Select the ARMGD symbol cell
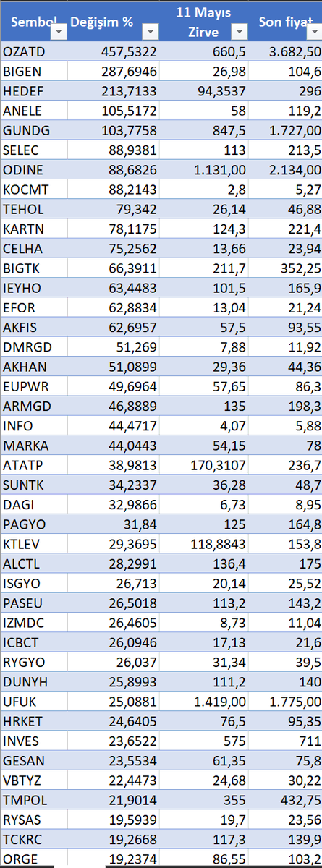The image size is (322, 868). pos(34,407)
